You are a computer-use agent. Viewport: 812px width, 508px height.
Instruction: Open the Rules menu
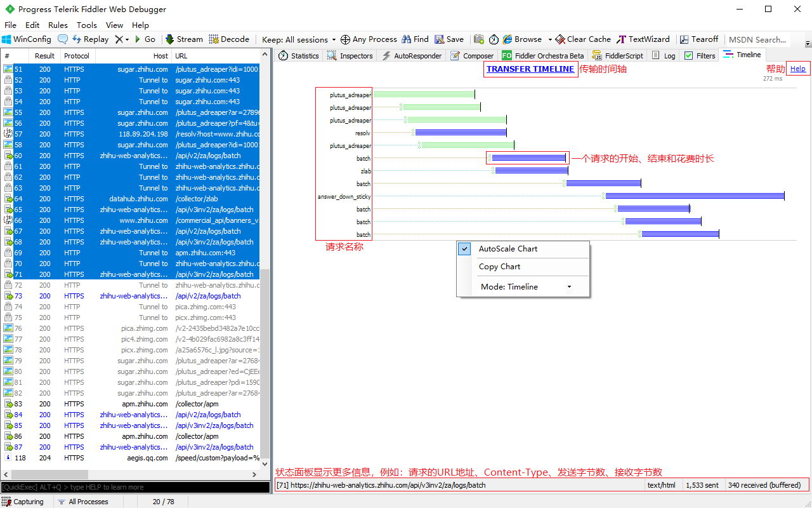click(58, 25)
